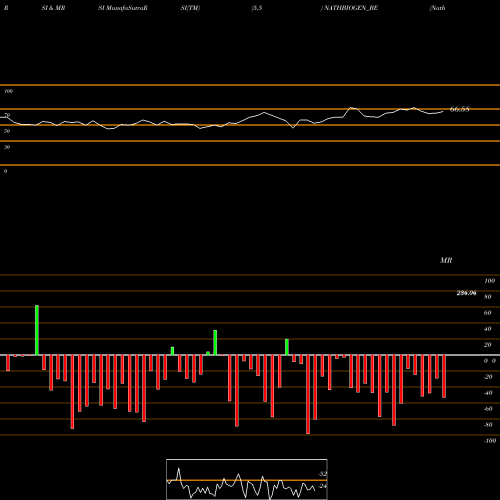500x500 pixels.
Task: Click the -40 label on MR axis
Action: [x=488, y=393]
